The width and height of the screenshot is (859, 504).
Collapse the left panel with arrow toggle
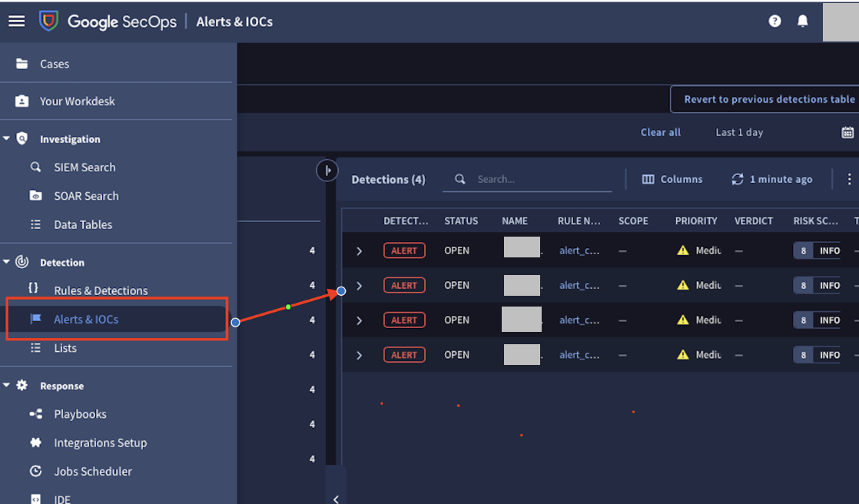tap(327, 171)
